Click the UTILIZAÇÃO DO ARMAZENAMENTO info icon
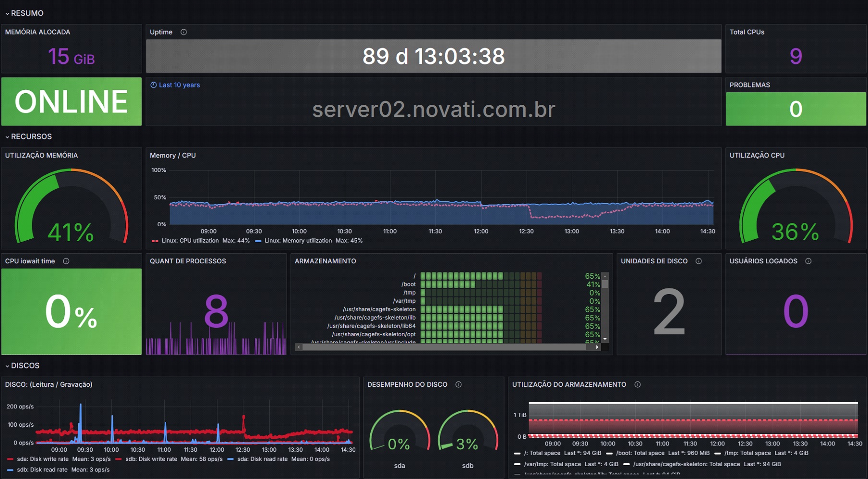The width and height of the screenshot is (868, 479). pos(638,385)
